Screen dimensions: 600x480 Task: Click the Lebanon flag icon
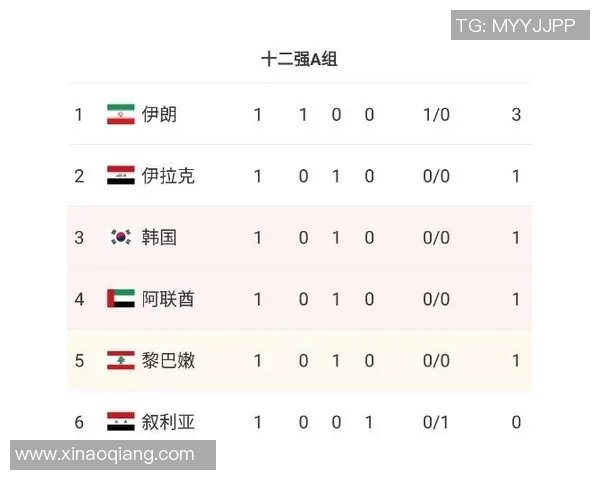pos(120,360)
